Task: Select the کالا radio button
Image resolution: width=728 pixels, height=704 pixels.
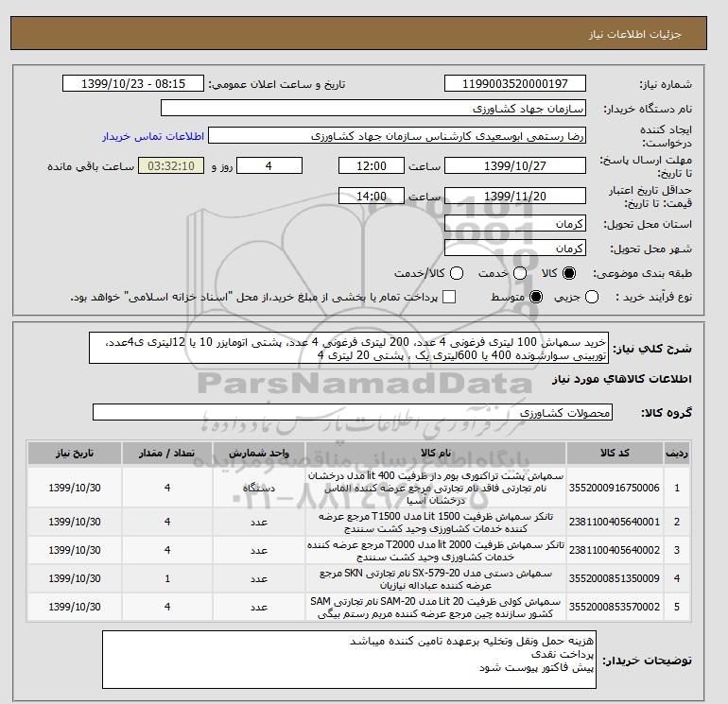Action: [569, 273]
